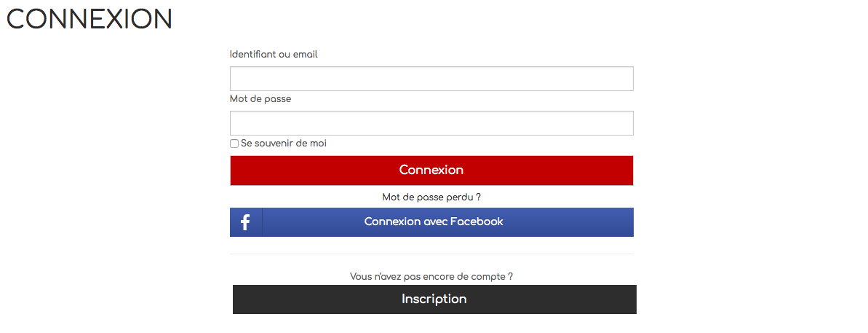The image size is (868, 333).
Task: Start password recovery via the lost password link
Action: click(431, 197)
